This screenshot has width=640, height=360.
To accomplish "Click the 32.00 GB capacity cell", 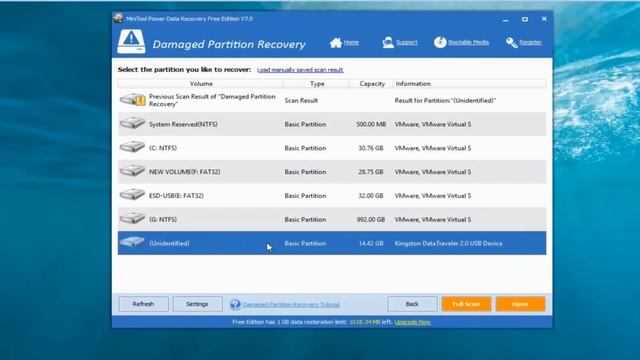I will [x=371, y=196].
